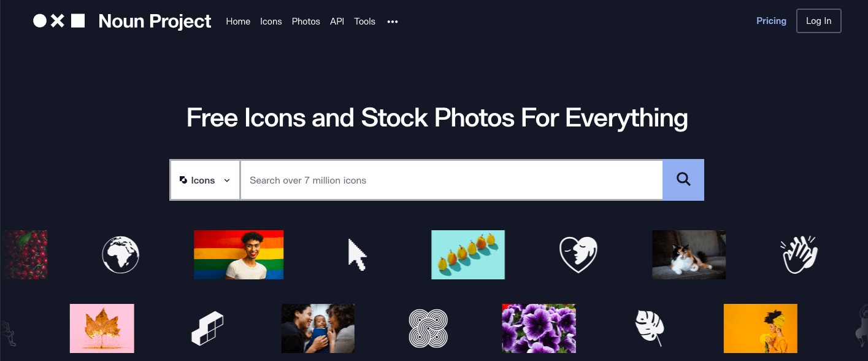Image resolution: width=868 pixels, height=361 pixels.
Task: Open the purple petunia flowers photo
Action: point(539,328)
